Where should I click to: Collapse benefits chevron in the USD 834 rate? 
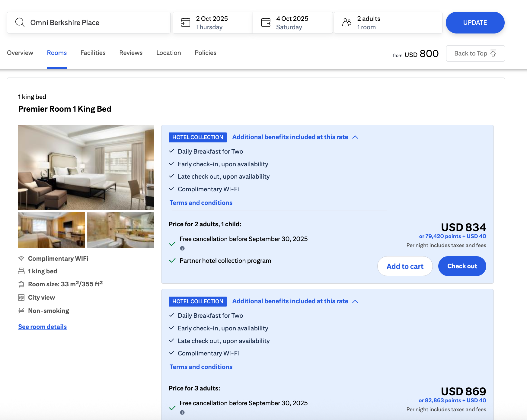click(x=355, y=137)
